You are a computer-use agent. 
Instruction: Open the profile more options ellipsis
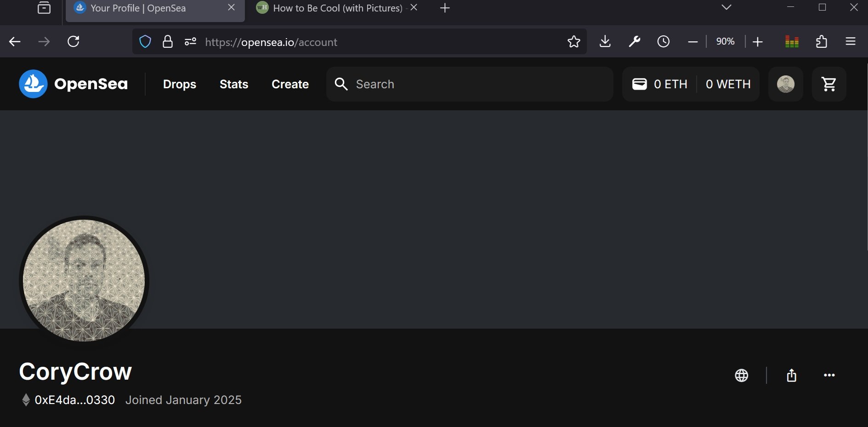pos(829,375)
